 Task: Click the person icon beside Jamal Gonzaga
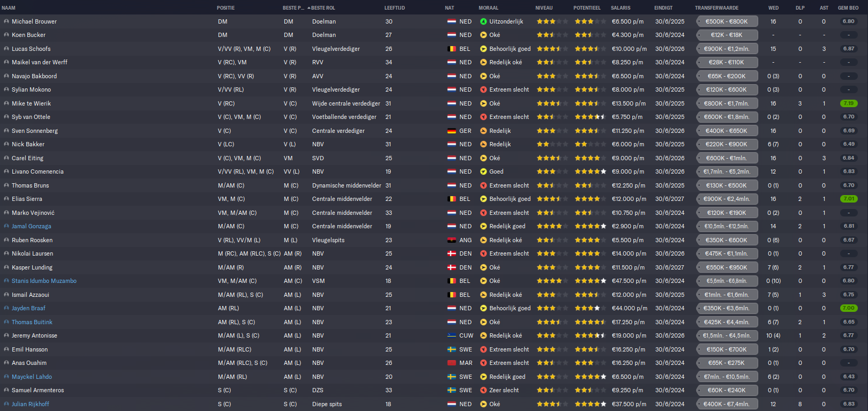coord(6,226)
